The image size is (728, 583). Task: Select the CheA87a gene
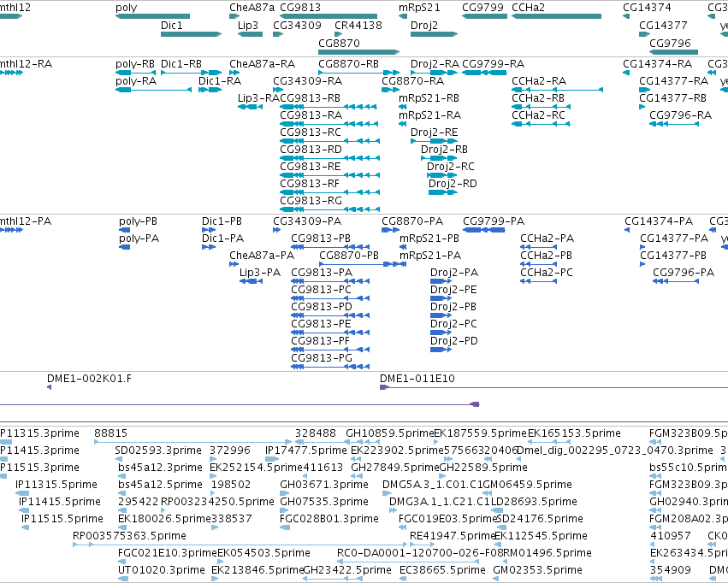click(234, 16)
